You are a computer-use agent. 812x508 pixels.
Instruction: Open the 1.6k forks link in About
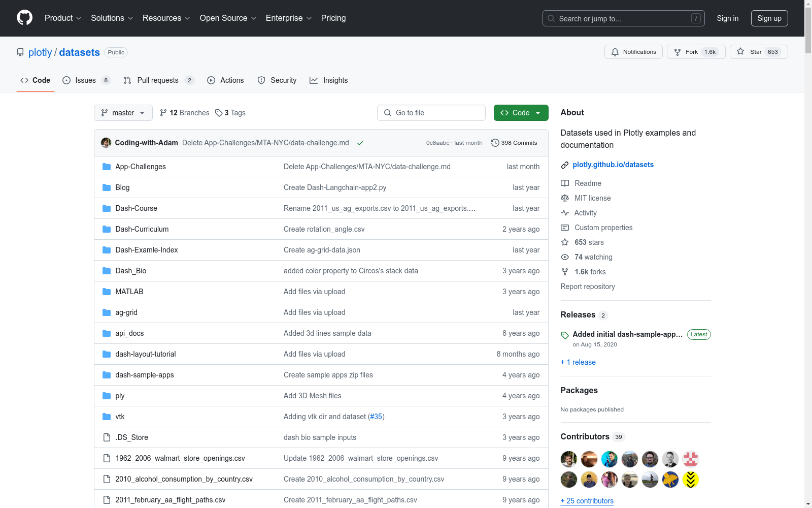(590, 272)
